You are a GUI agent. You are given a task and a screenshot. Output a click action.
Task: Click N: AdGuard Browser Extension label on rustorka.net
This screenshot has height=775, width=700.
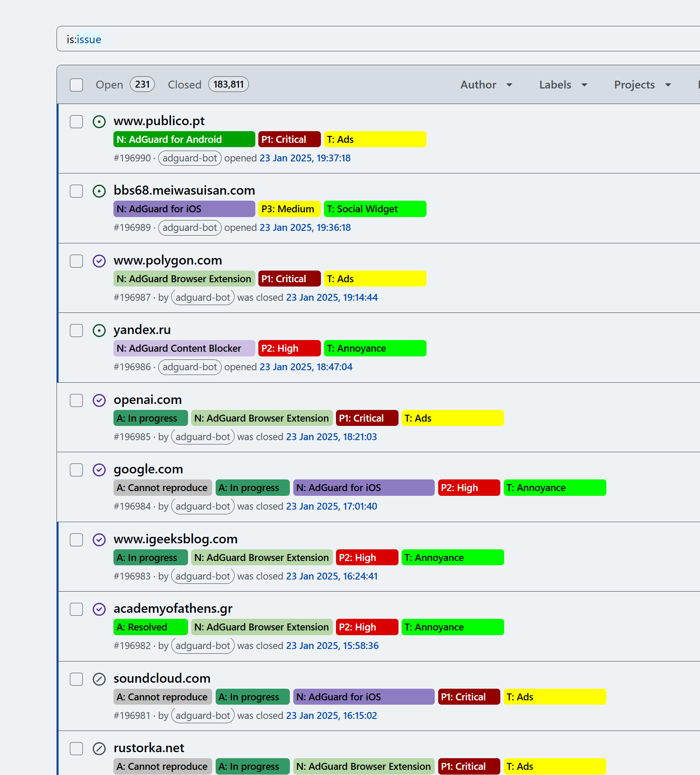(364, 766)
